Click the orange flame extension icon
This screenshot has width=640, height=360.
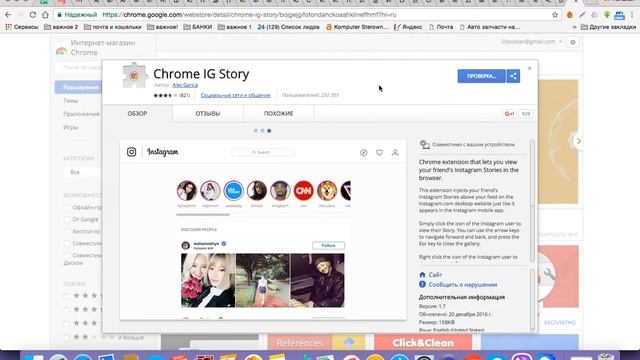coord(570,15)
